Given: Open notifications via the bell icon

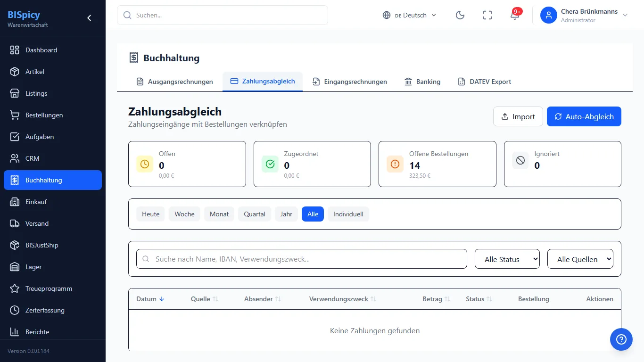Looking at the screenshot, I should [515, 15].
